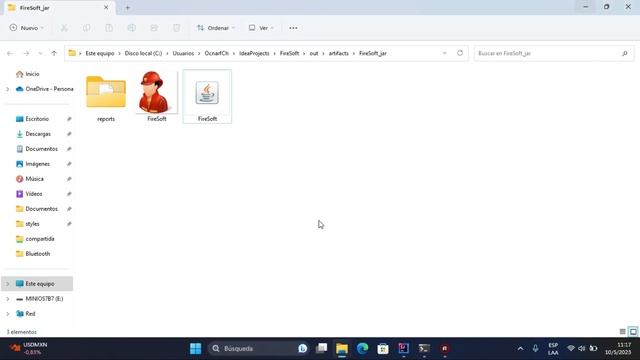Click the Rename icon in toolbar
Viewport: 640px width, 360px height.
131,28
